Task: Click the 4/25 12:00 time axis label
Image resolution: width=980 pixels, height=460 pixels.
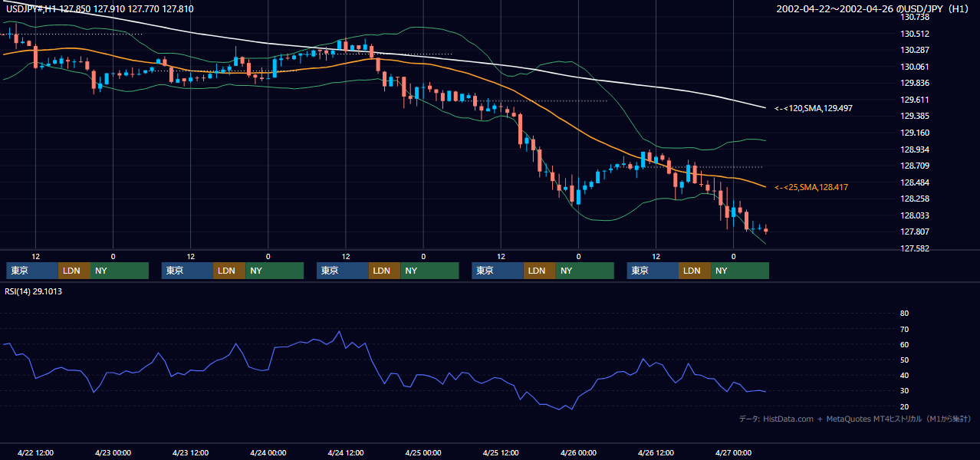Action: (501, 452)
